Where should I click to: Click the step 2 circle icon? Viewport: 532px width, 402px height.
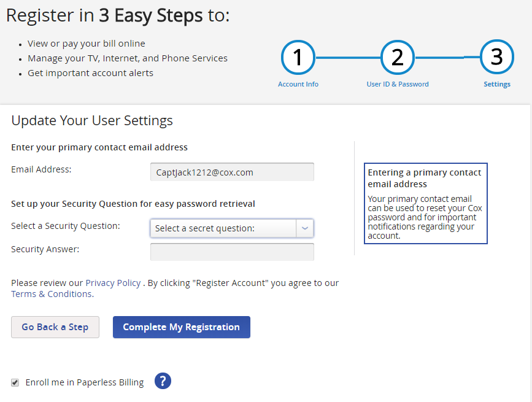(x=397, y=57)
